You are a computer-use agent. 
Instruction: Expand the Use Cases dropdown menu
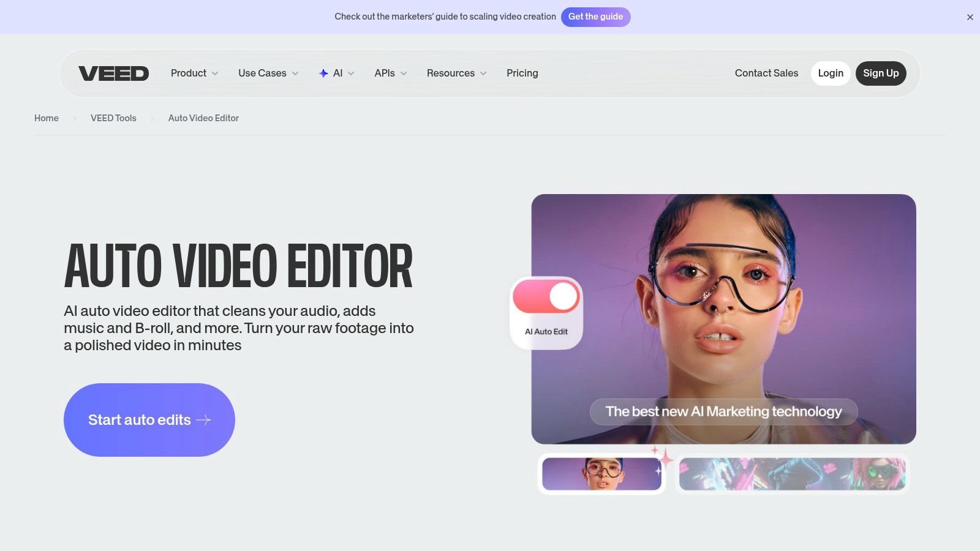pyautogui.click(x=269, y=73)
